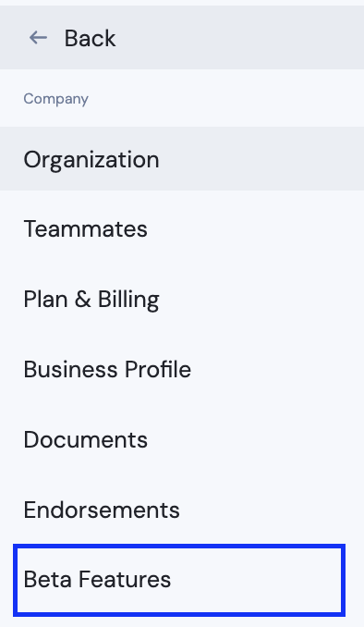This screenshot has height=627, width=364.
Task: Click the word Back in header
Action: pos(90,39)
